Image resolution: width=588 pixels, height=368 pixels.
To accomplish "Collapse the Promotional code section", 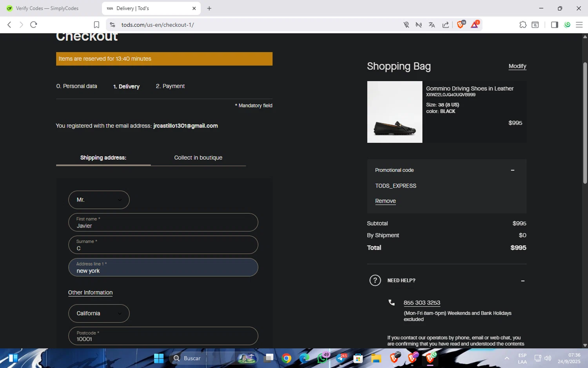I will (x=512, y=170).
